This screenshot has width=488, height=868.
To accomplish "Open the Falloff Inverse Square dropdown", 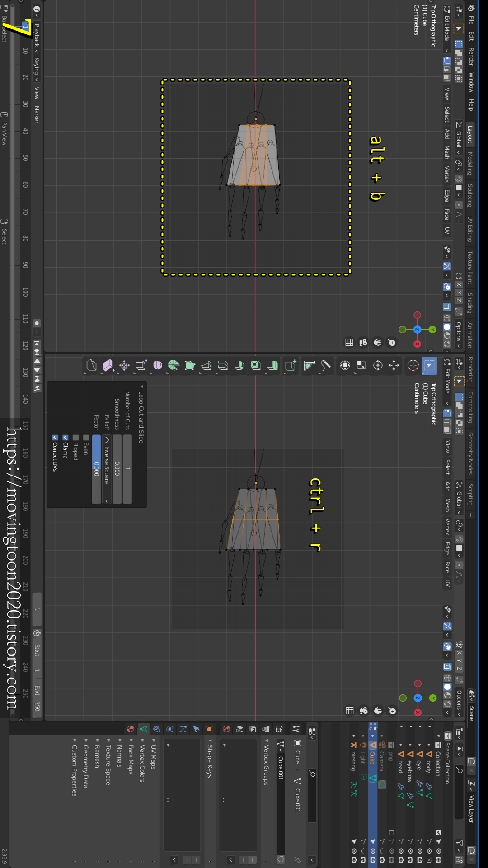I will (107, 469).
